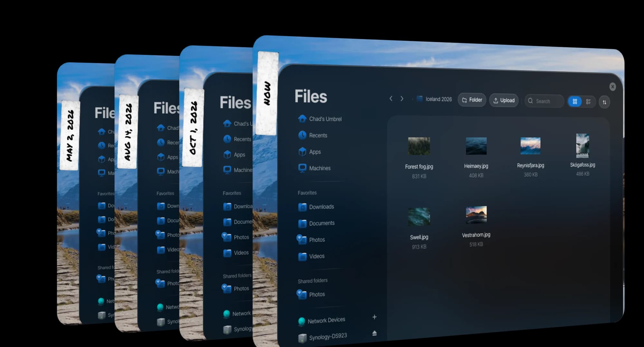Screen dimensions: 644x347
Task: Select the Swell.jpg thumbnail
Action: pos(419,217)
